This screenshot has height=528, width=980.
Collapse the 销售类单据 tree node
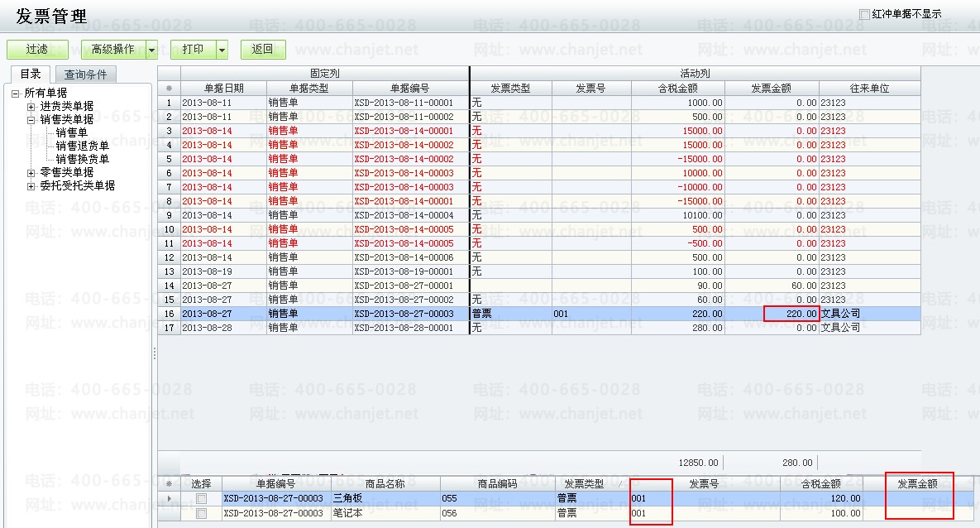(x=31, y=120)
